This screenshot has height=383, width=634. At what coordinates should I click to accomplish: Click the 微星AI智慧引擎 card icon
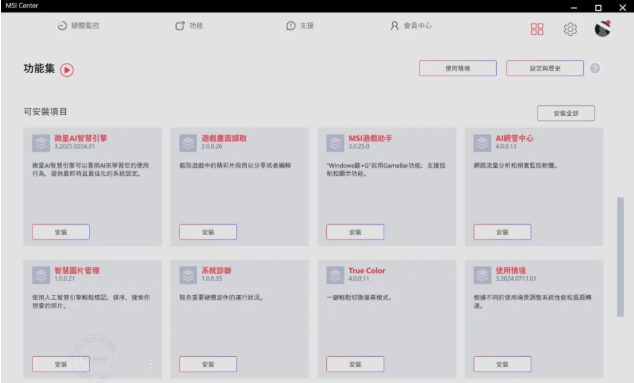click(x=41, y=143)
